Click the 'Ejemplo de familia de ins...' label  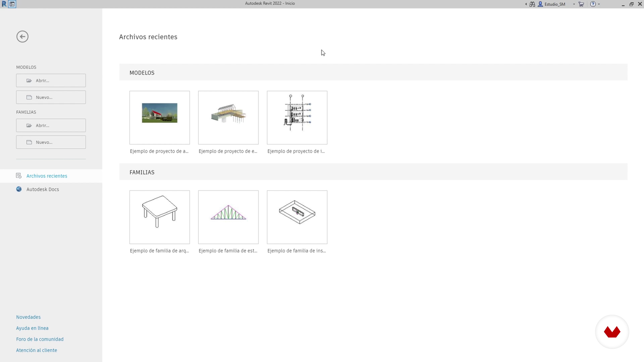point(297,251)
